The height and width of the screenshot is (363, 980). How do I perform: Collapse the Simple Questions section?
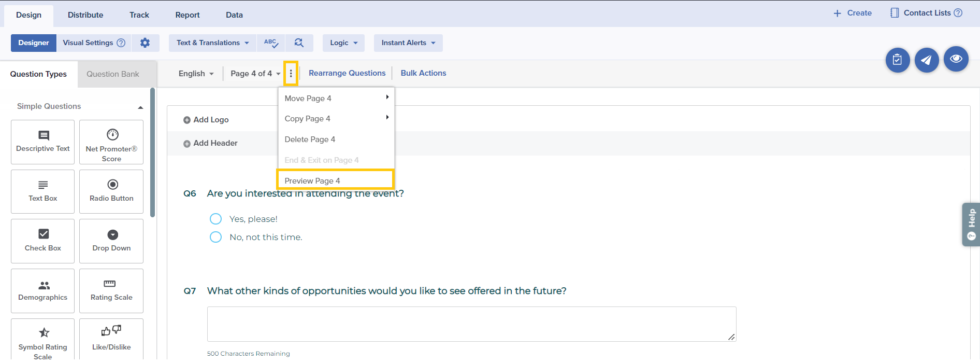pos(140,107)
